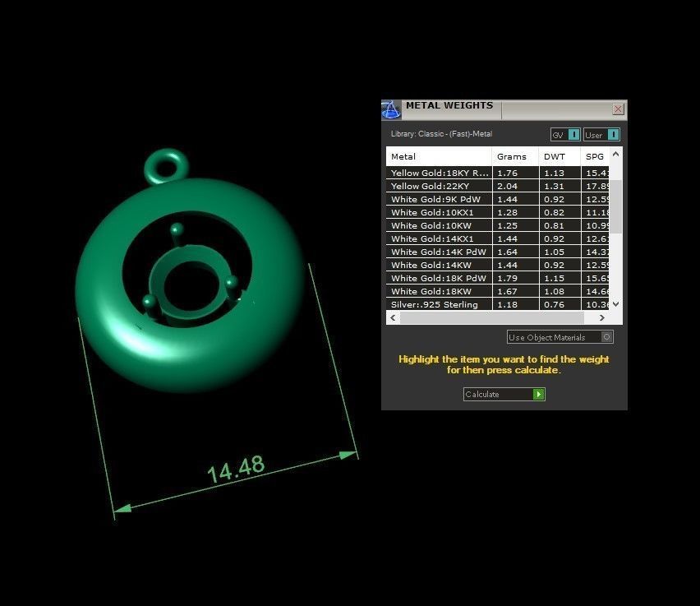Click the Calculate button

[504, 394]
